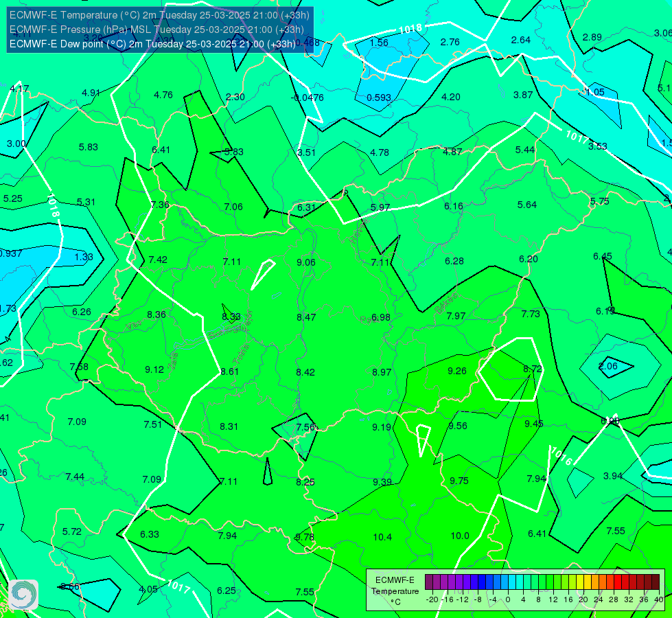The width and height of the screenshot is (672, 618).
Task: Click the map value 6.16
Action: tap(454, 206)
